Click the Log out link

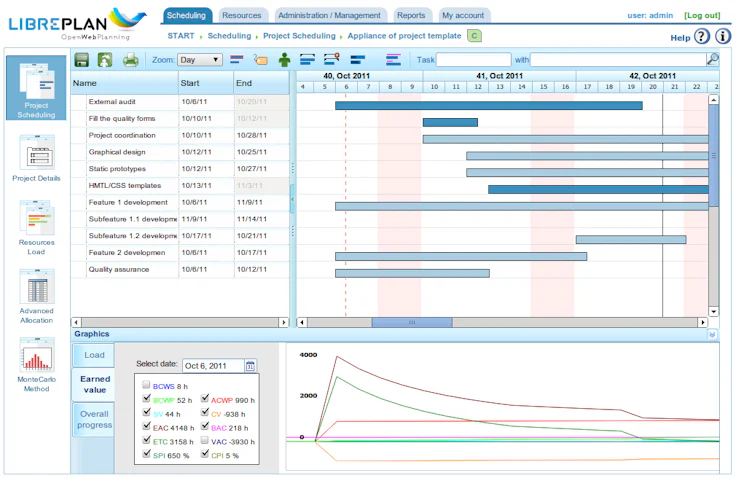(702, 15)
